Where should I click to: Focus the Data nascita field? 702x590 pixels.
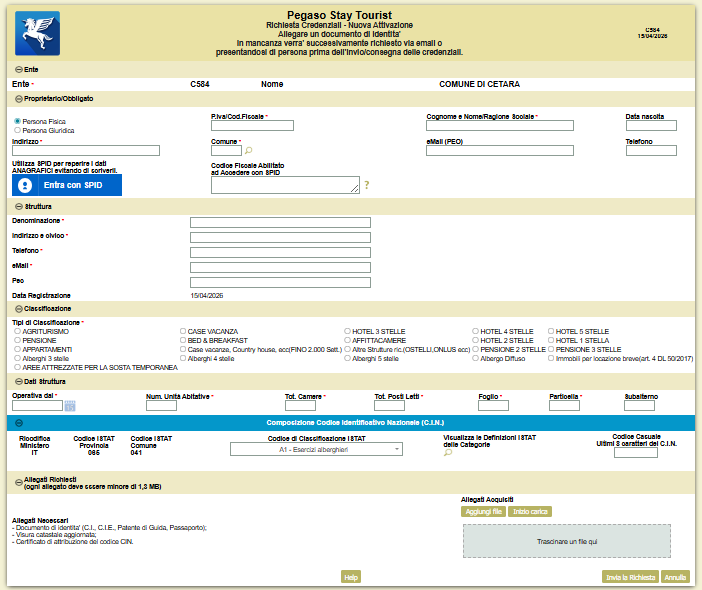tap(651, 126)
